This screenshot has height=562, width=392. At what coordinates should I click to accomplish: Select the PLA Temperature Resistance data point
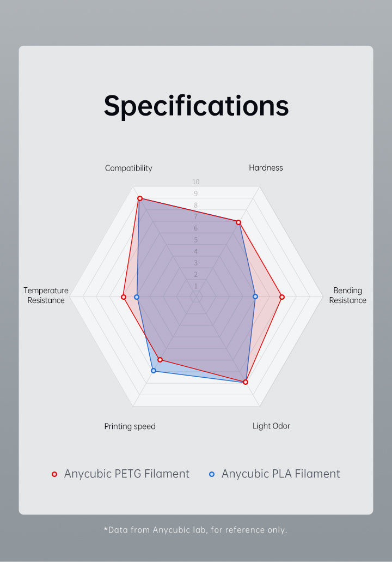pos(137,297)
